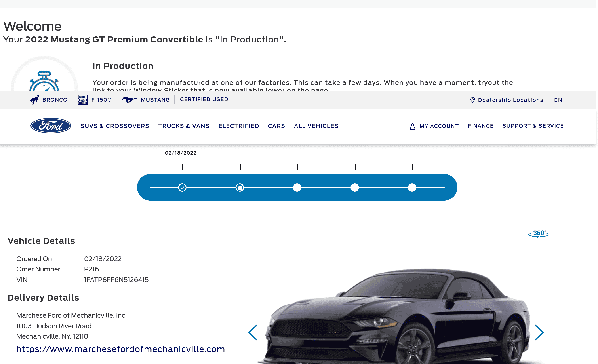
Task: Click the 1003 Hudson River Road address
Action: [x=54, y=326]
